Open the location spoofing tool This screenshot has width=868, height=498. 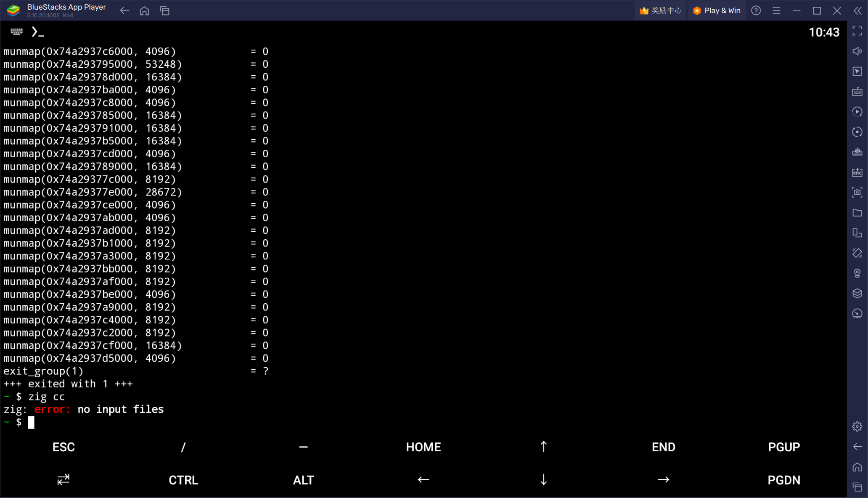(857, 273)
